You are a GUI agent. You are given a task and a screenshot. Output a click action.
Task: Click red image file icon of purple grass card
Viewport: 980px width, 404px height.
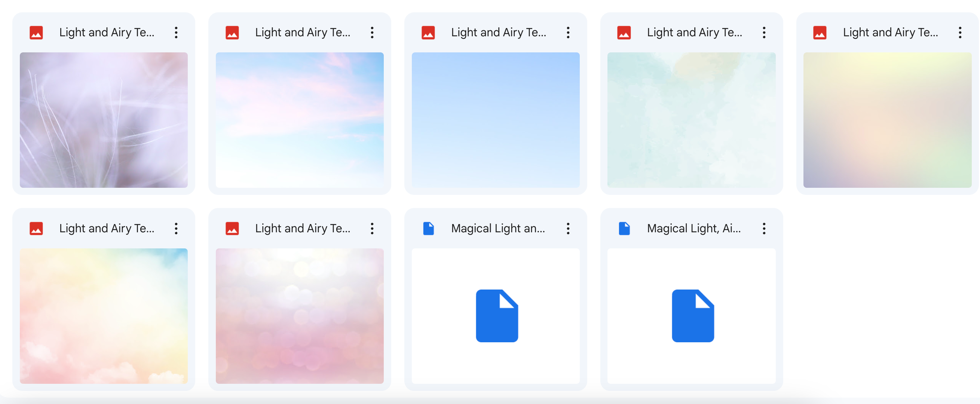pos(36,33)
